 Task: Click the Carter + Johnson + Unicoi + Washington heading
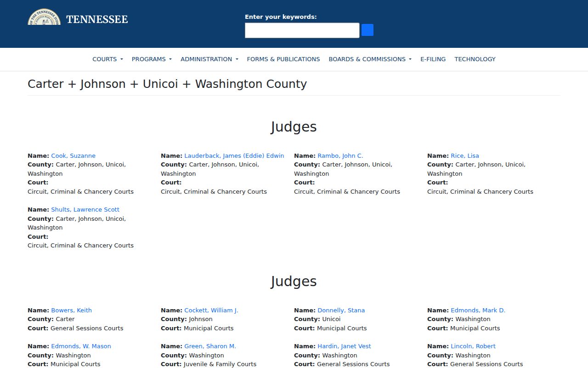[167, 84]
